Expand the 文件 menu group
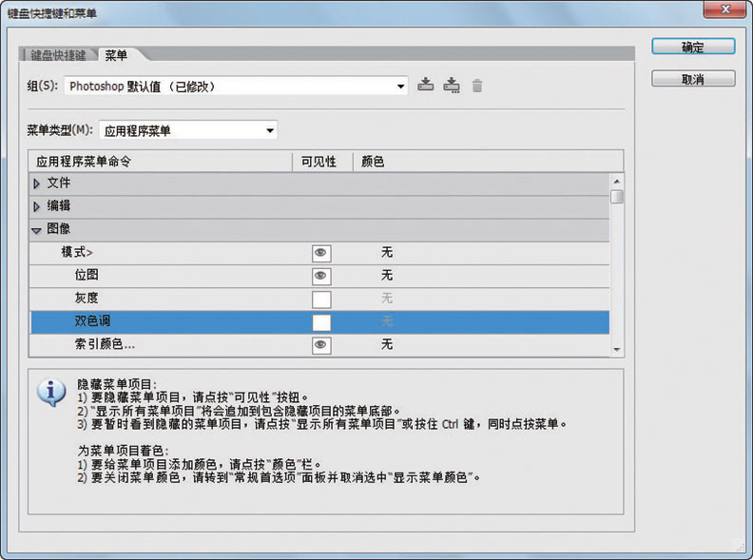 [x=37, y=183]
